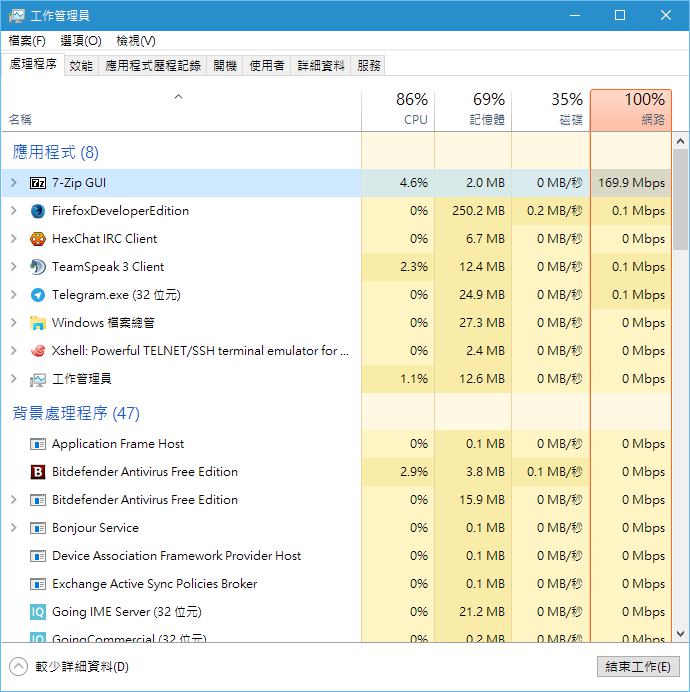Click the 應用程式 (8) group header

(56, 152)
